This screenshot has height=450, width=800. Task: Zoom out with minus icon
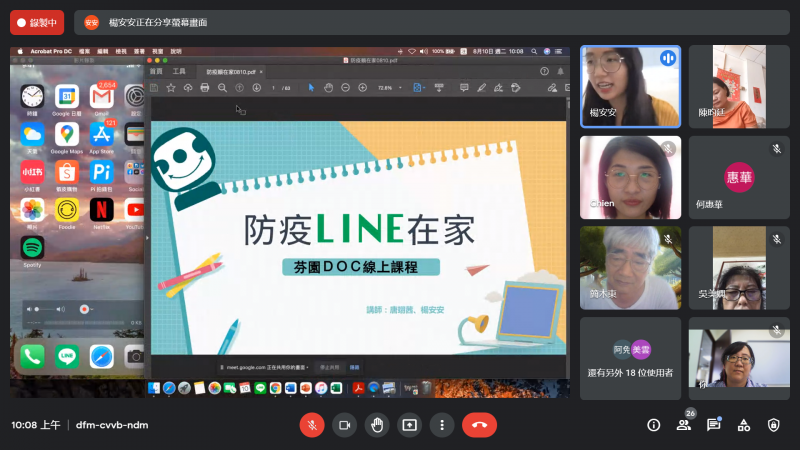(x=345, y=88)
